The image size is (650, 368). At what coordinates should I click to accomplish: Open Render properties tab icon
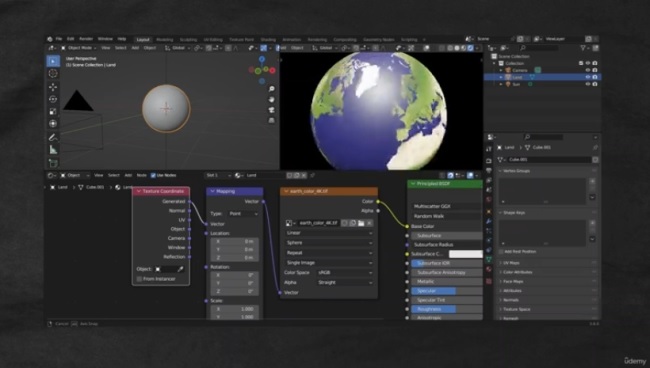click(489, 160)
